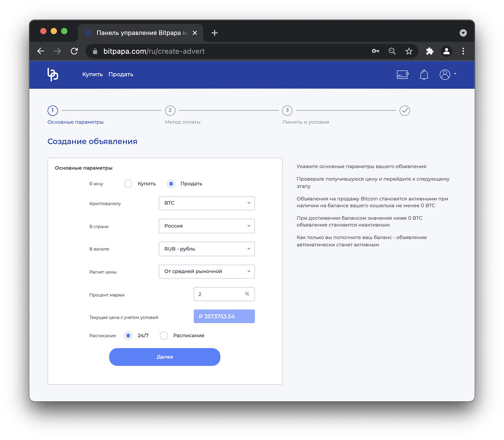Expand the caret next to profile avatar
Viewport: 504px width, 440px height.
click(x=455, y=74)
